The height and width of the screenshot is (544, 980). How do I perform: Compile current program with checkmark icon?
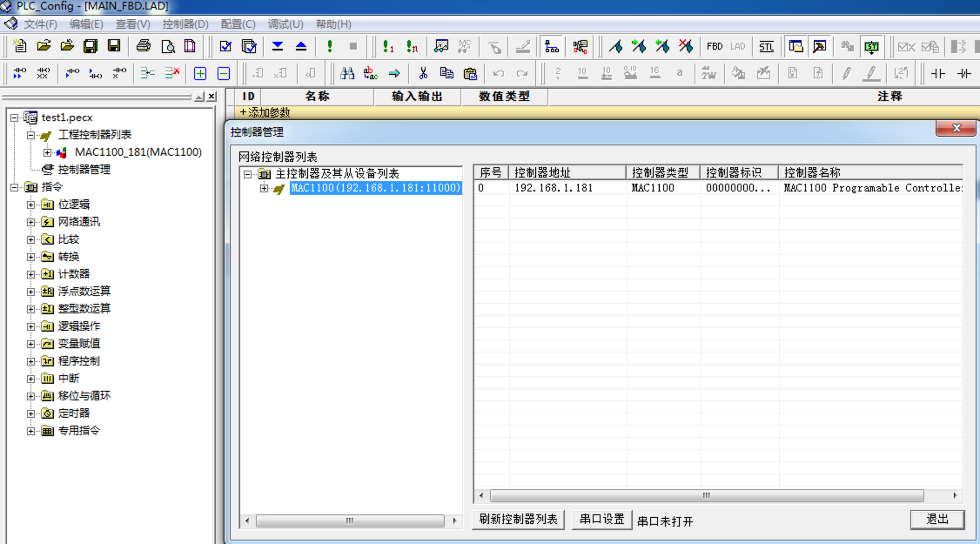225,46
